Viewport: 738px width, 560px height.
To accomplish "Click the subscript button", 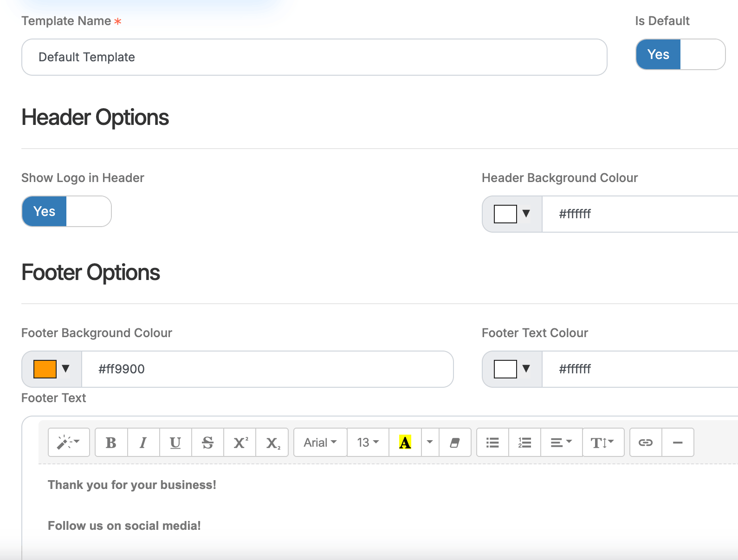I will click(x=272, y=443).
